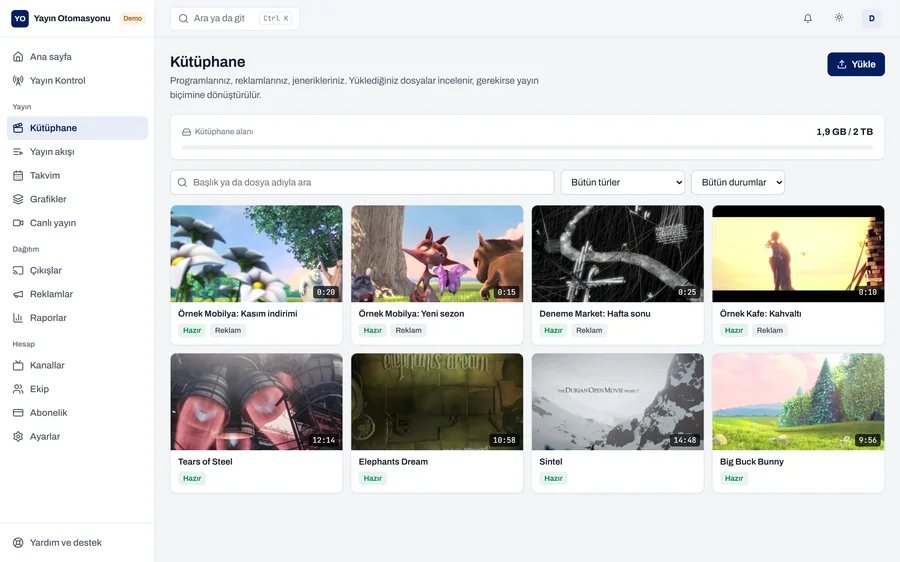Navigate to Grafikler
Viewport: 900px width, 562px height.
tap(77, 199)
